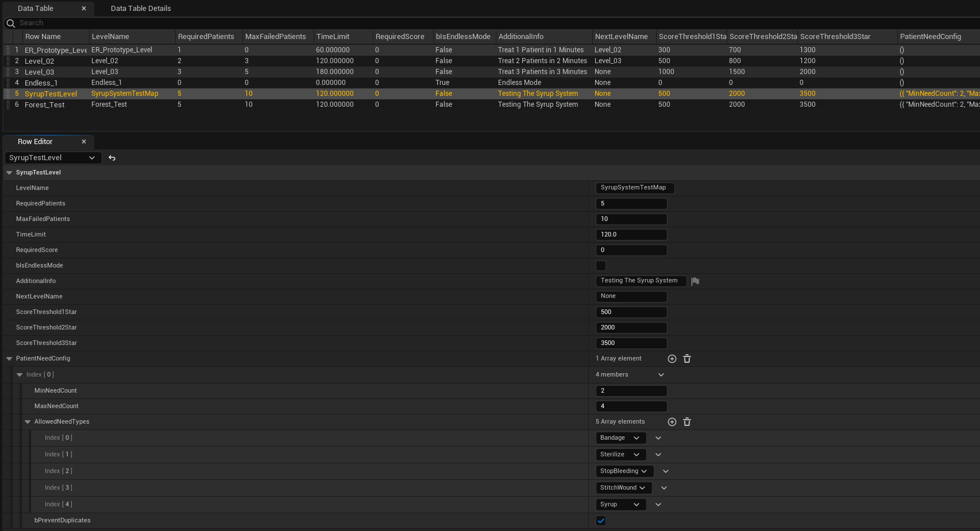Viewport: 980px width, 531px height.
Task: Grab the drag handle of row Endless_1
Action: point(8,83)
